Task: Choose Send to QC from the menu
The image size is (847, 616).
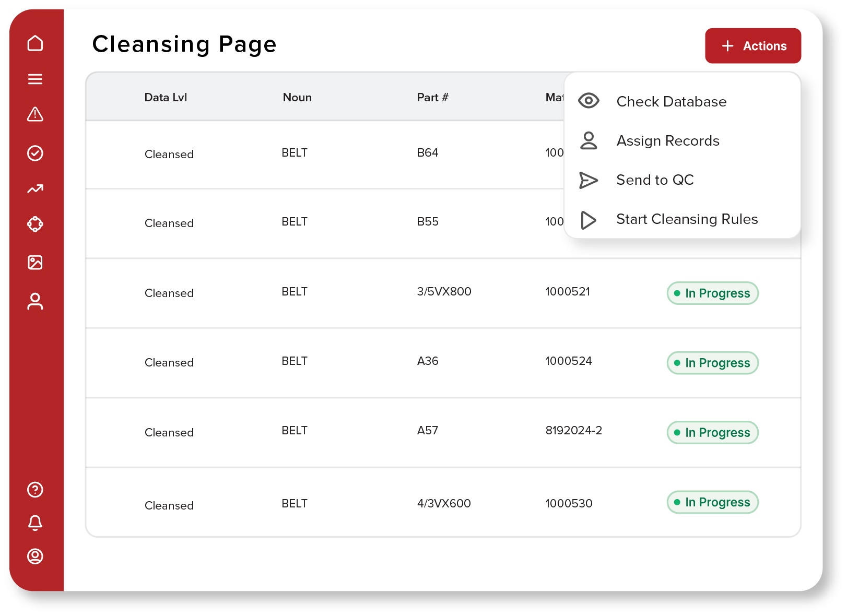Action: (655, 180)
